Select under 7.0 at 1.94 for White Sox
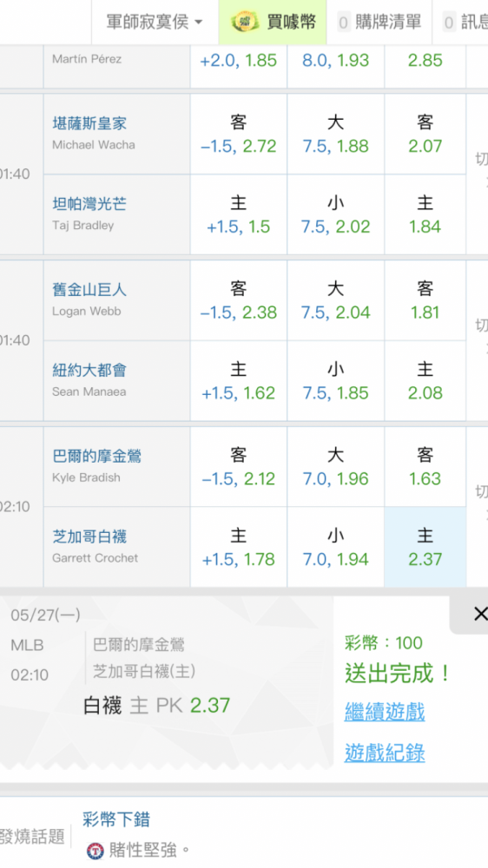This screenshot has height=868, width=488. pyautogui.click(x=336, y=547)
